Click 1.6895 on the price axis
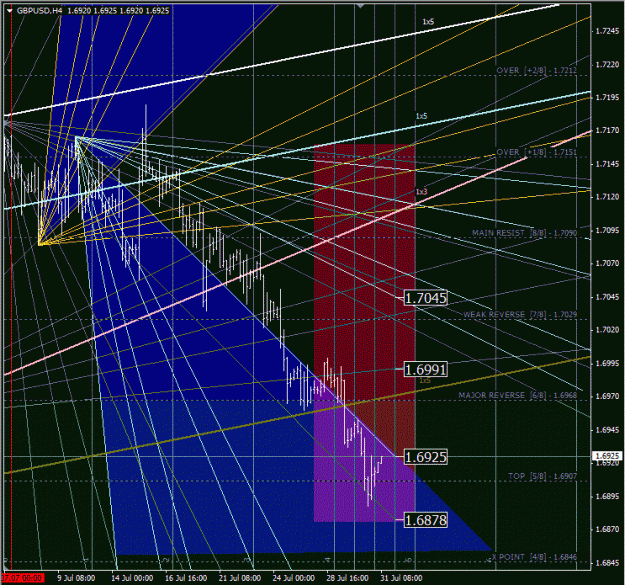The height and width of the screenshot is (585, 625). tap(607, 496)
